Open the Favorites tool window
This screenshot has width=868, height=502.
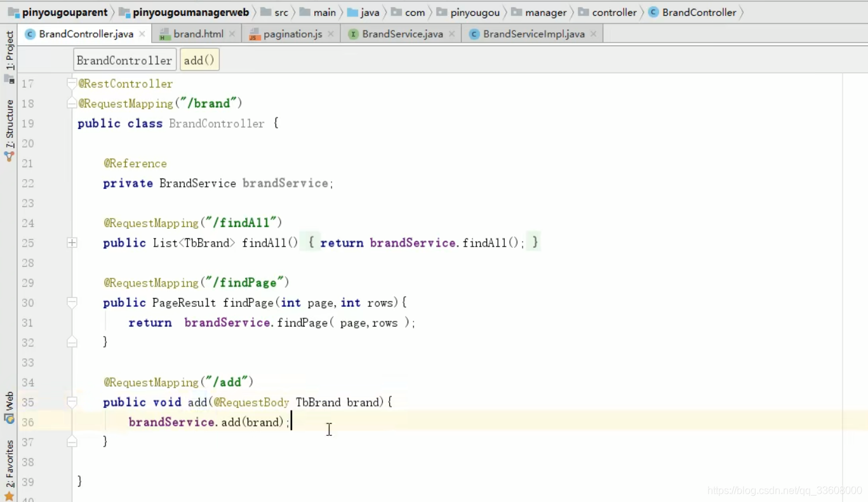point(9,469)
